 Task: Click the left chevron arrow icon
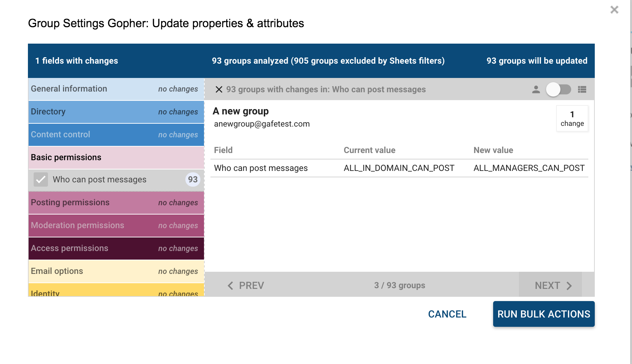[x=230, y=285]
